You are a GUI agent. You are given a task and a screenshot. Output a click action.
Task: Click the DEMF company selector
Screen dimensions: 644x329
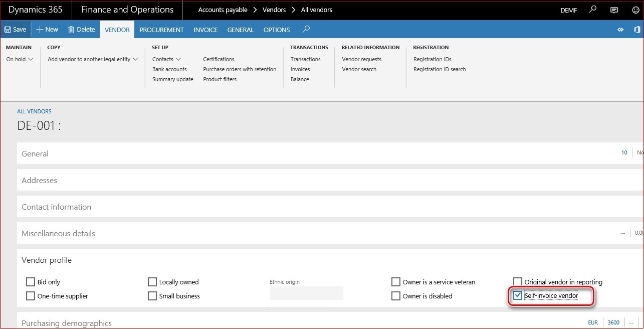pyautogui.click(x=568, y=10)
